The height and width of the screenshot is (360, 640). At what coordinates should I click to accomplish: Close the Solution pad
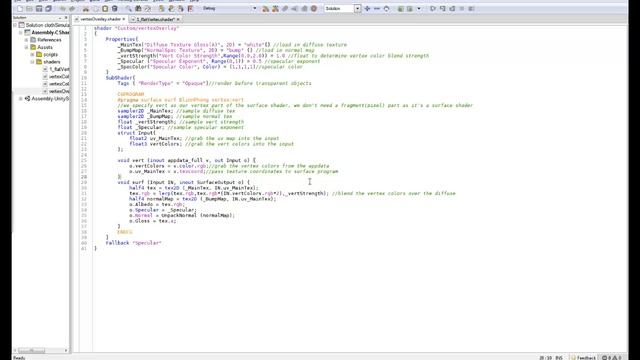pos(66,18)
